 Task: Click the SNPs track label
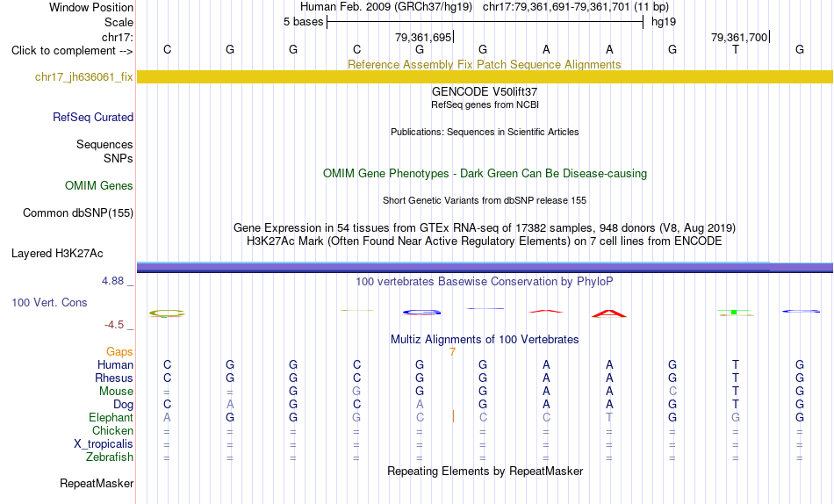pos(119,159)
